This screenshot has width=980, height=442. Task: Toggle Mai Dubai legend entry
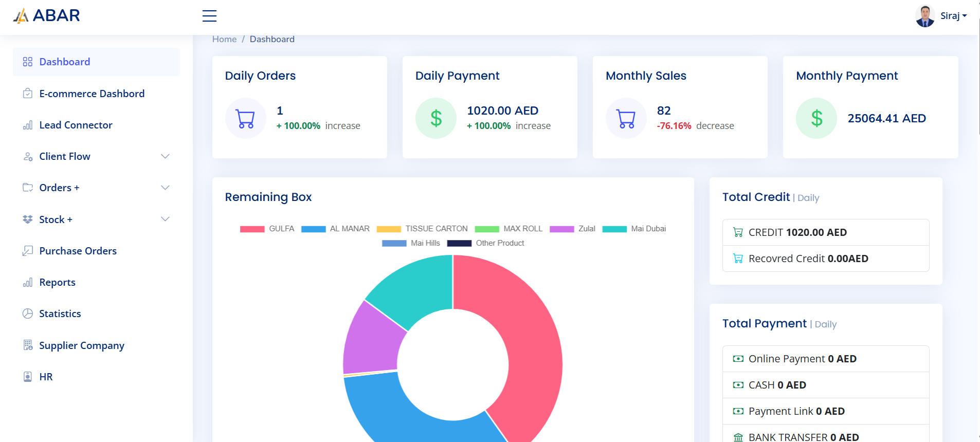click(634, 229)
